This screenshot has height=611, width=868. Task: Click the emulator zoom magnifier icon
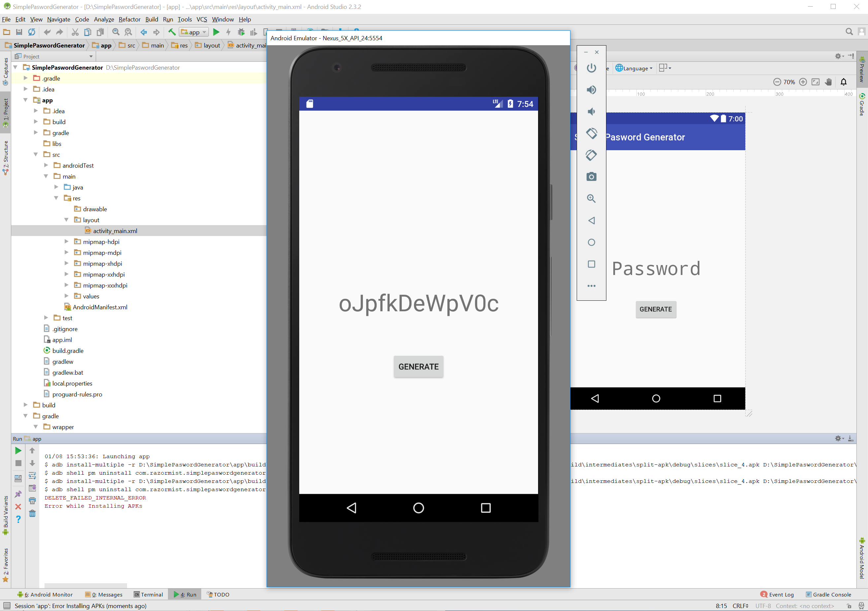(591, 199)
